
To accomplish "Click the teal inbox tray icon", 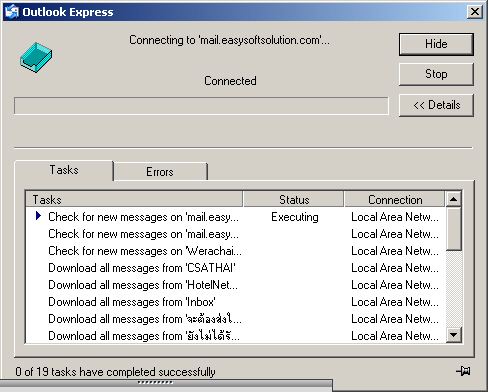I will pyautogui.click(x=36, y=57).
